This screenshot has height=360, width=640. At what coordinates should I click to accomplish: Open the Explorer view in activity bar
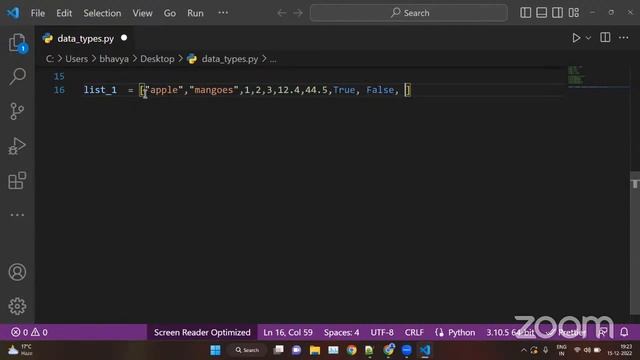point(17,42)
